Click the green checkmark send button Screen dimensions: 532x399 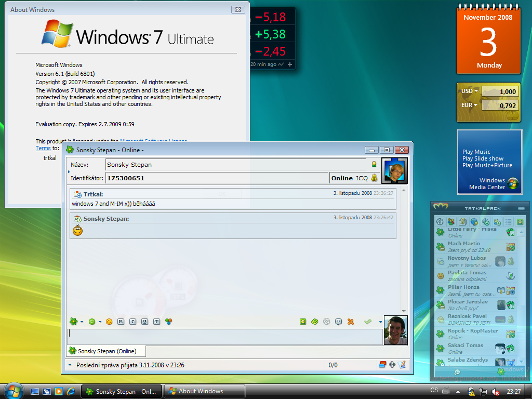(x=368, y=321)
